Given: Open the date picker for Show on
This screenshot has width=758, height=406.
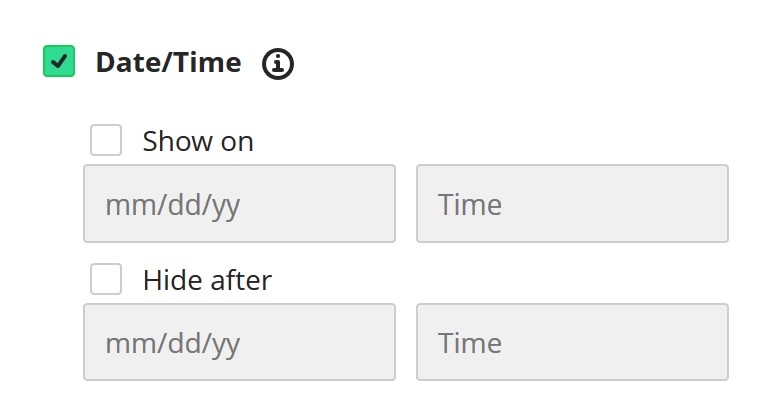Looking at the screenshot, I should tap(239, 203).
